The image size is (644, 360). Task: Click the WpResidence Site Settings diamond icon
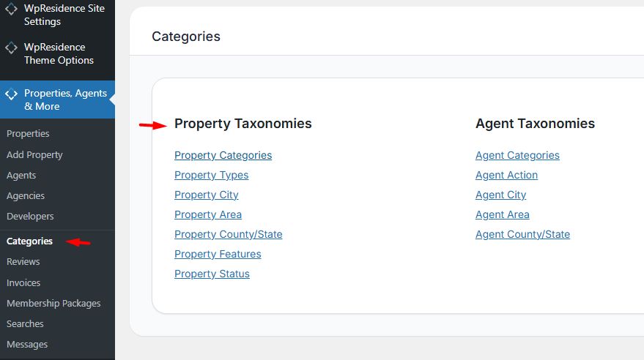(x=12, y=10)
